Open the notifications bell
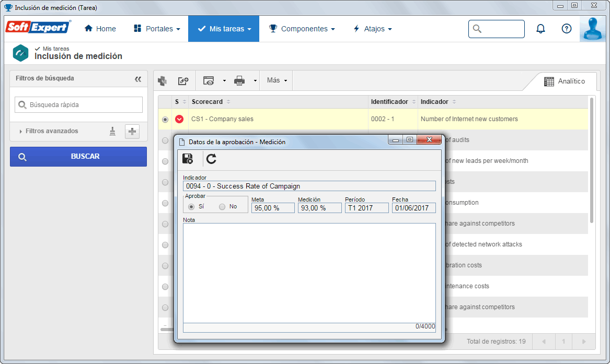 tap(540, 29)
